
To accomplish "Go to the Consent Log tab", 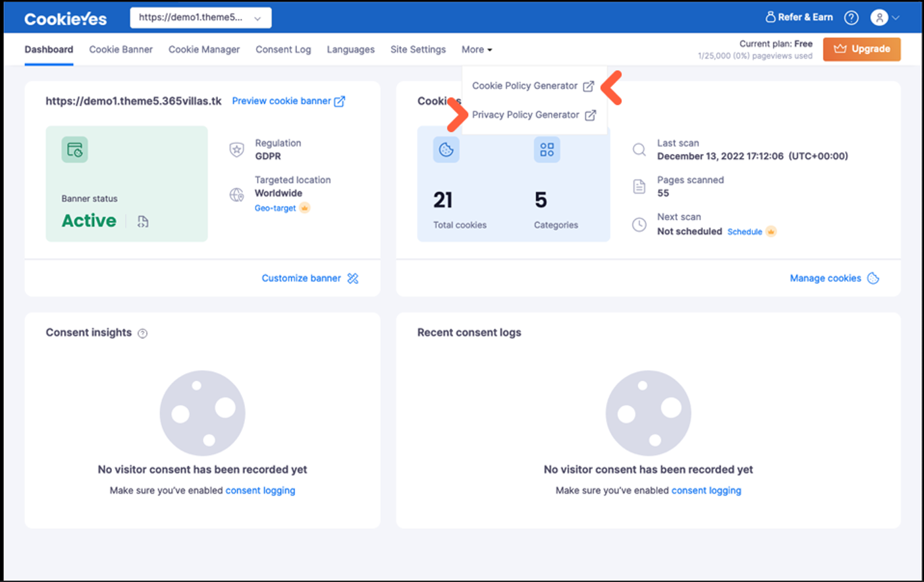I will (283, 49).
